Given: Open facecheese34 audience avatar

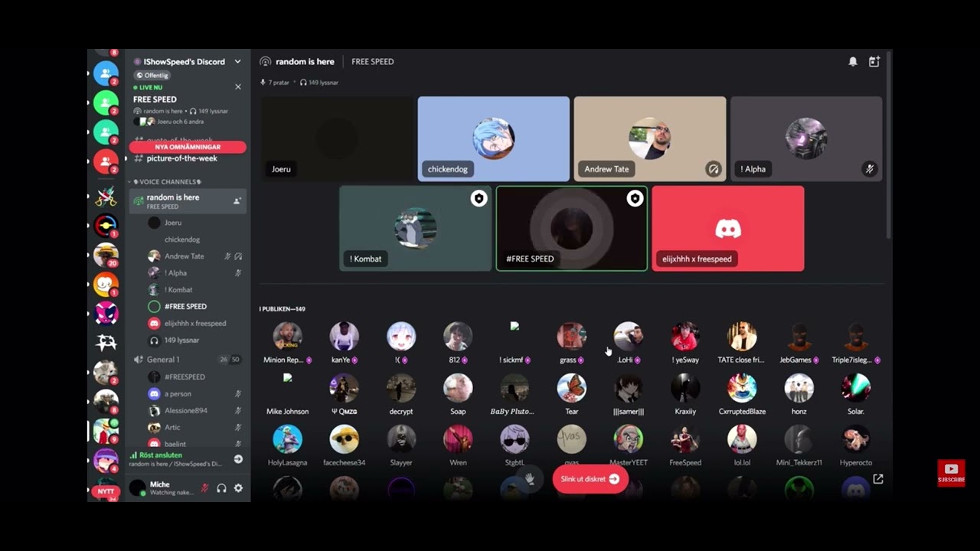Looking at the screenshot, I should coord(344,439).
